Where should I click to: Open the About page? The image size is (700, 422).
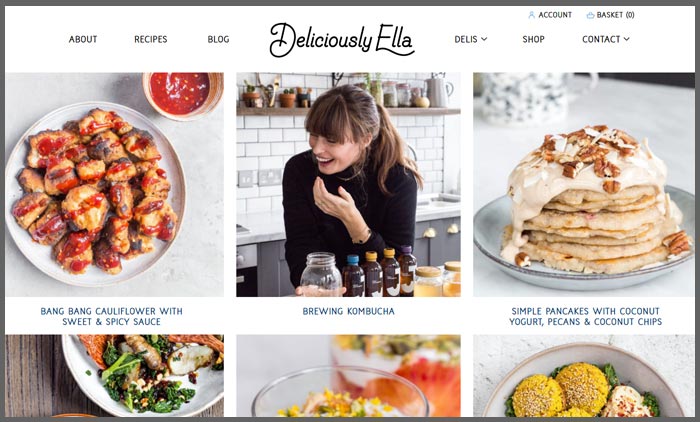[x=83, y=39]
